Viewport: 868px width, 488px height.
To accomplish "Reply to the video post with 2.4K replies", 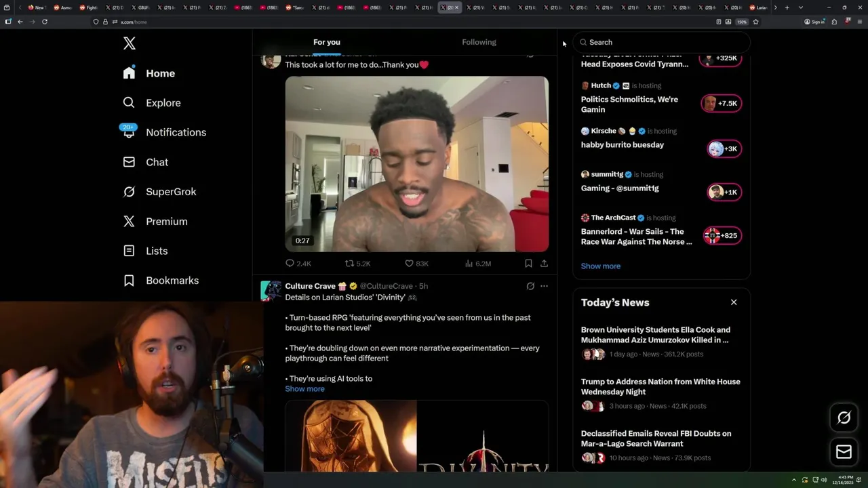I will pyautogui.click(x=298, y=263).
